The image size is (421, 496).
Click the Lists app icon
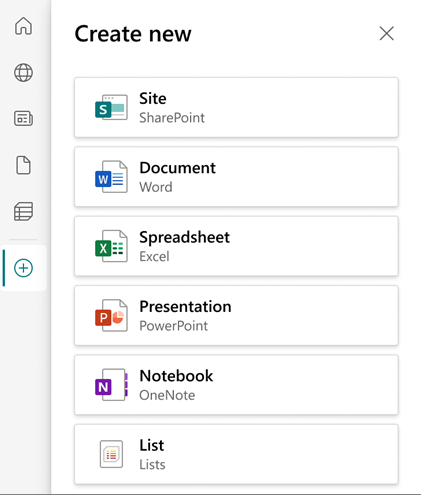pos(111,454)
